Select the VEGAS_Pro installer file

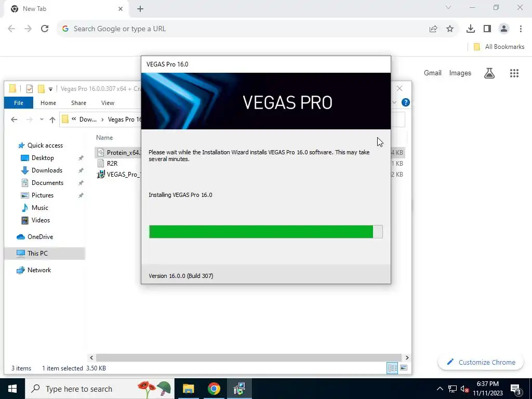pyautogui.click(x=119, y=175)
